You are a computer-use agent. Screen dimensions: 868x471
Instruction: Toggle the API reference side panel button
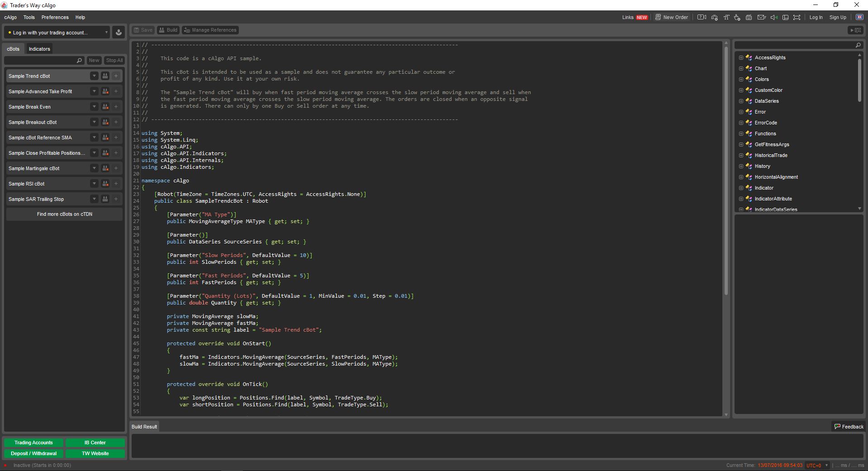(855, 30)
